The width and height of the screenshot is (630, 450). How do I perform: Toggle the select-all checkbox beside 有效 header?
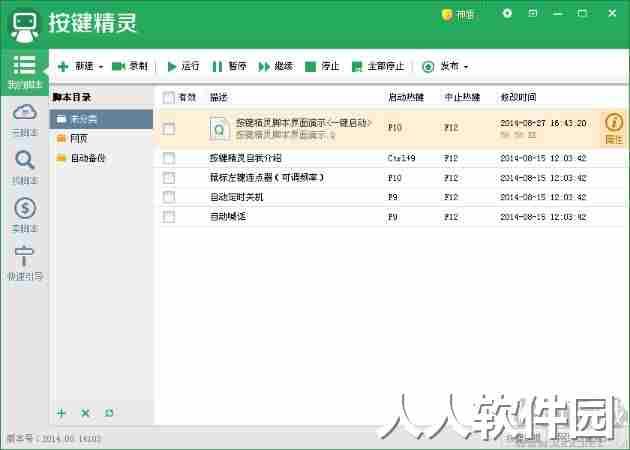click(x=168, y=97)
